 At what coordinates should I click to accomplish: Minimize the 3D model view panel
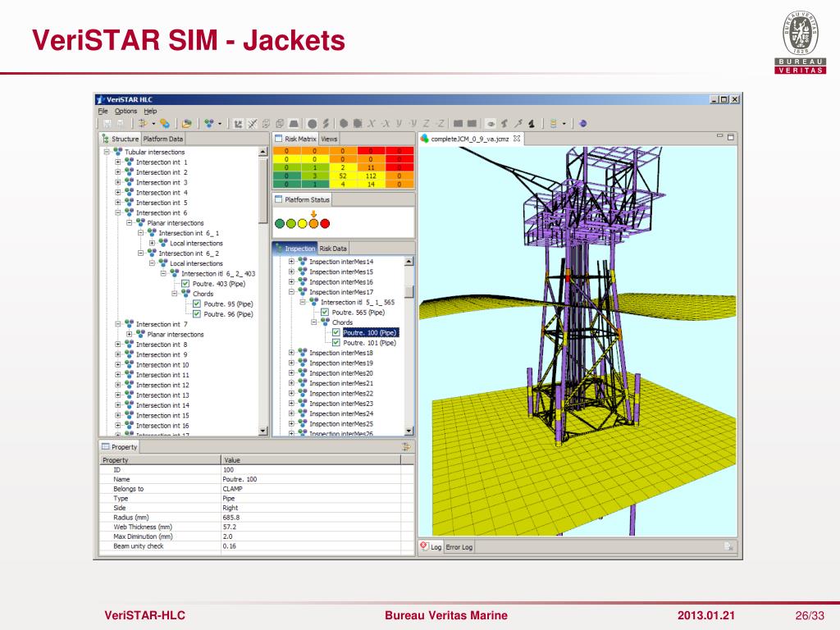click(x=720, y=137)
